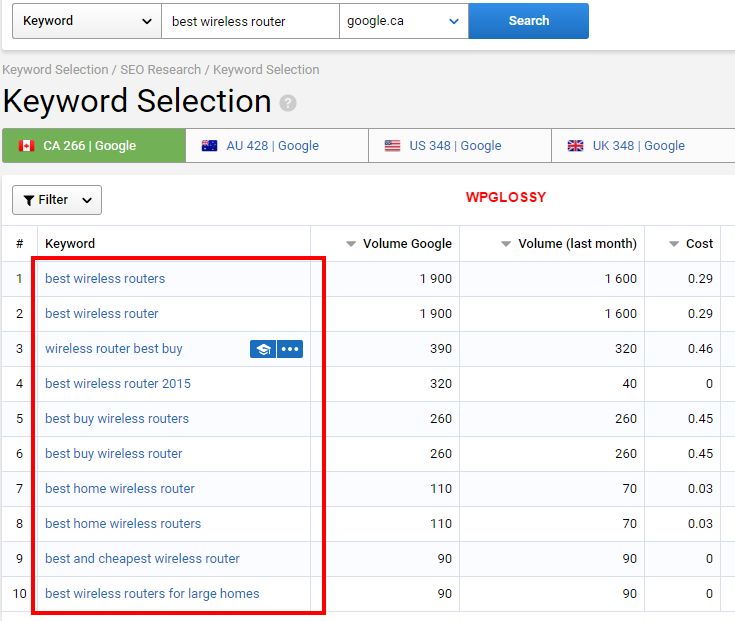Expand the Filter dropdown

[57, 200]
